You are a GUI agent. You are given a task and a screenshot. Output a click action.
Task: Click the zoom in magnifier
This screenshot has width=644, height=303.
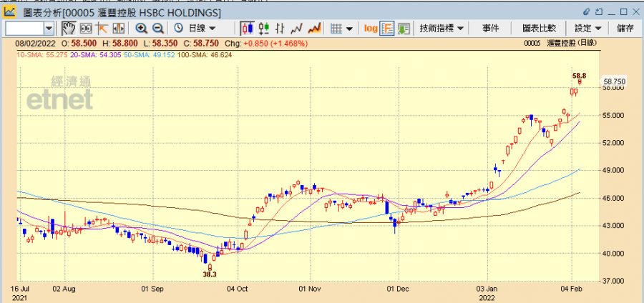(x=141, y=29)
